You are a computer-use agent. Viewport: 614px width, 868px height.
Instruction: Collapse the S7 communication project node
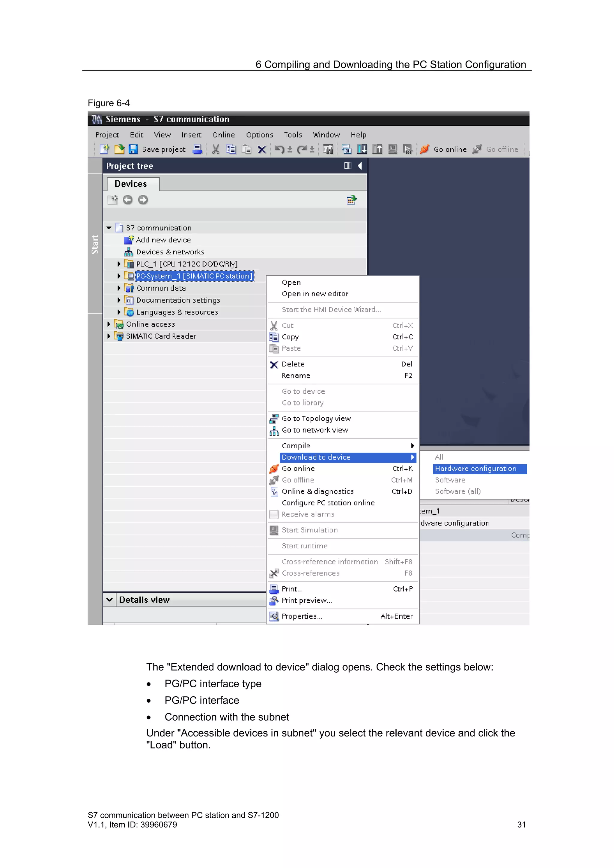109,228
